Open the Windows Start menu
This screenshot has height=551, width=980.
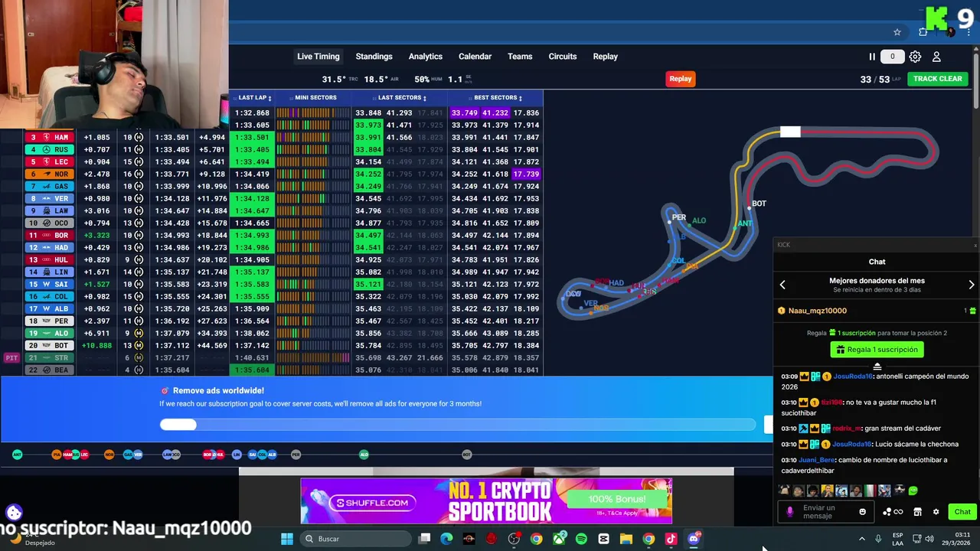(286, 539)
